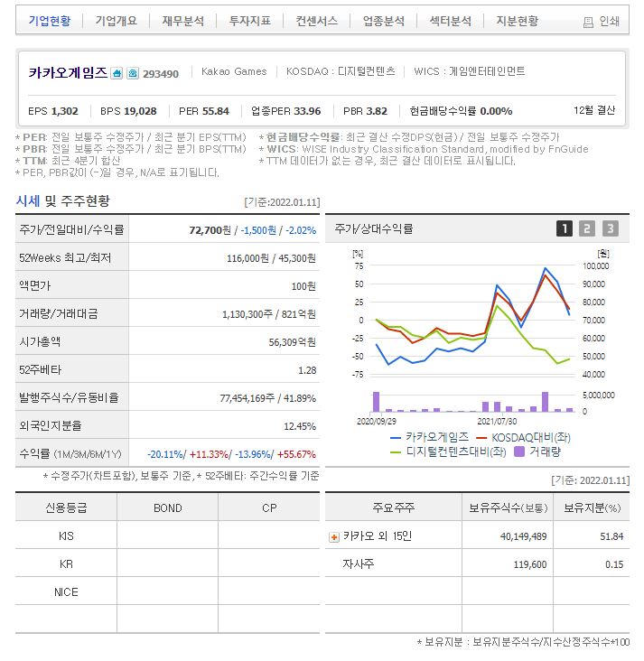The height and width of the screenshot is (661, 644).
Task: Click the 거래량 purple legend square
Action: click(519, 452)
